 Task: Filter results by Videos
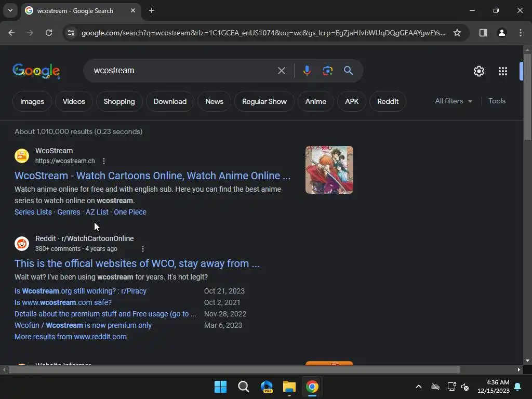[74, 101]
